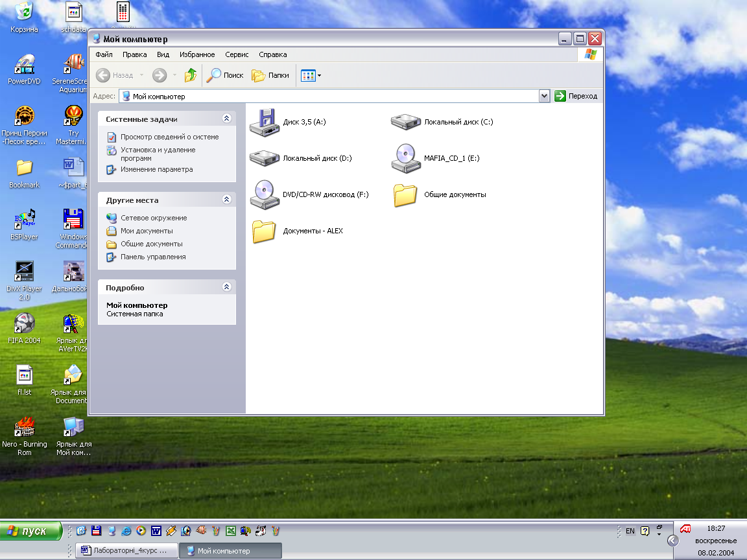Viewport: 747px width, 560px height.
Task: Open the view mode dropdown arrow
Action: (319, 75)
